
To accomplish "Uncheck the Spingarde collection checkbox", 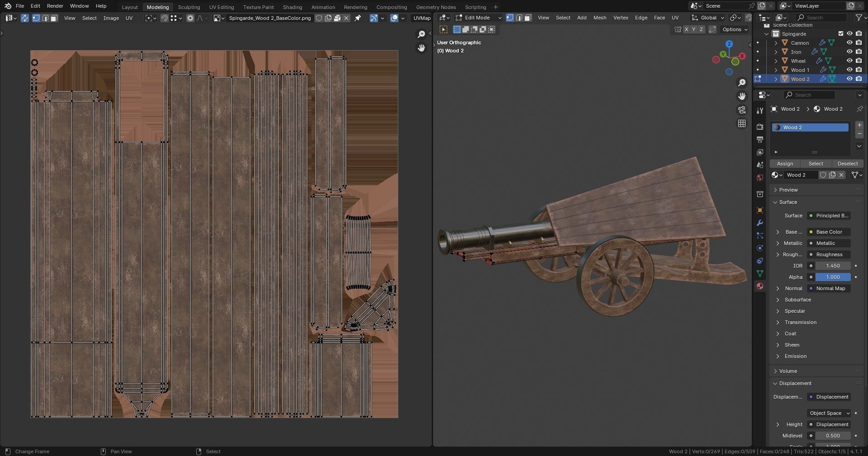I will (840, 34).
